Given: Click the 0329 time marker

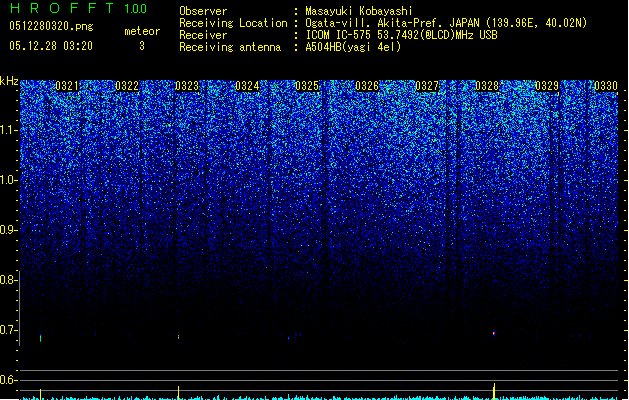Looking at the screenshot, I should coord(547,86).
